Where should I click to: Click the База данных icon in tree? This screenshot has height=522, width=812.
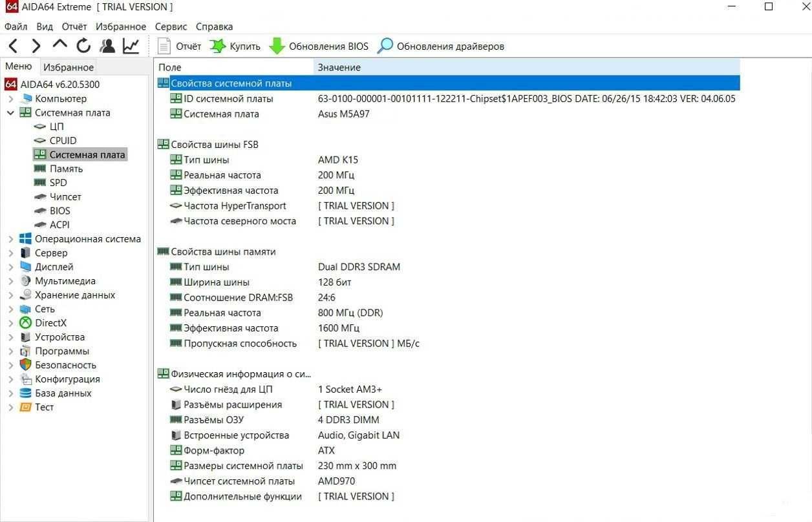tap(25, 393)
